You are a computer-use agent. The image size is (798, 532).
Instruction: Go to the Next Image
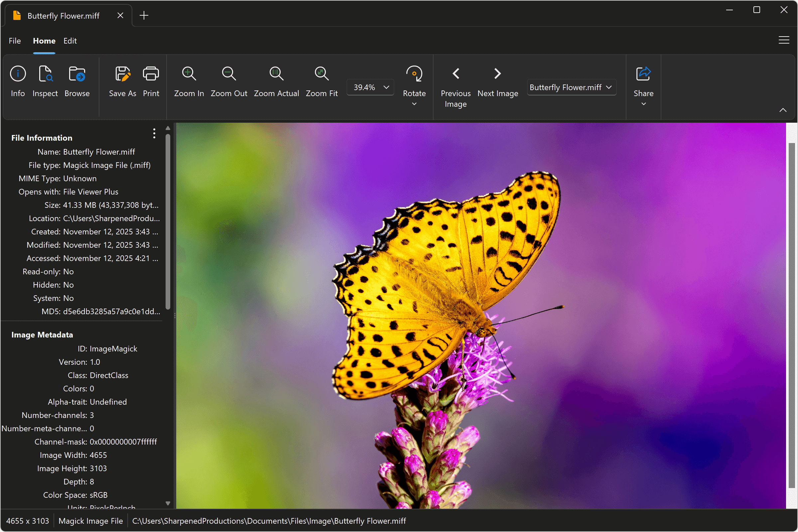click(x=497, y=81)
